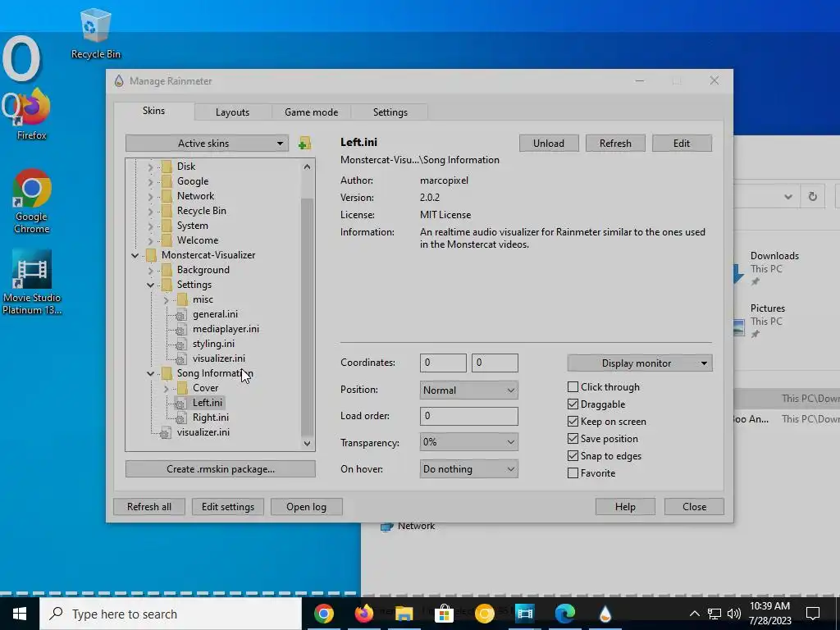Screen dimensions: 840x630
Task: Click refresh icon in File Explorer window
Action: coord(812,197)
